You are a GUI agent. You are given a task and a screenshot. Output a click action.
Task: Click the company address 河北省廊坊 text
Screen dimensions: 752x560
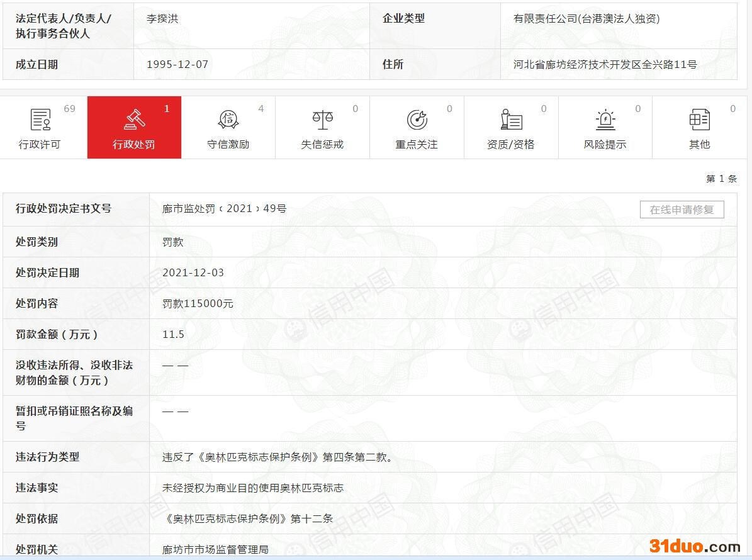pos(605,64)
